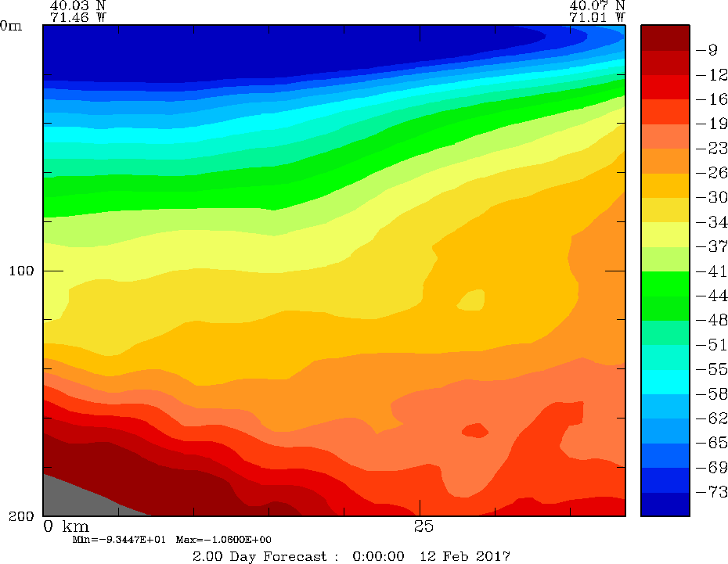Click the dark red swatch atop the color bar
728x564 pixels.
(665, 38)
